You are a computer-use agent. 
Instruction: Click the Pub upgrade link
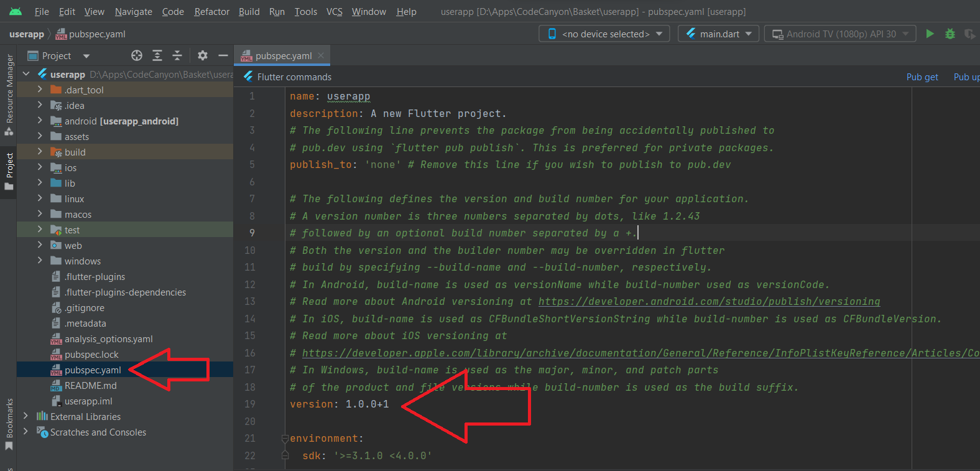[x=966, y=77]
